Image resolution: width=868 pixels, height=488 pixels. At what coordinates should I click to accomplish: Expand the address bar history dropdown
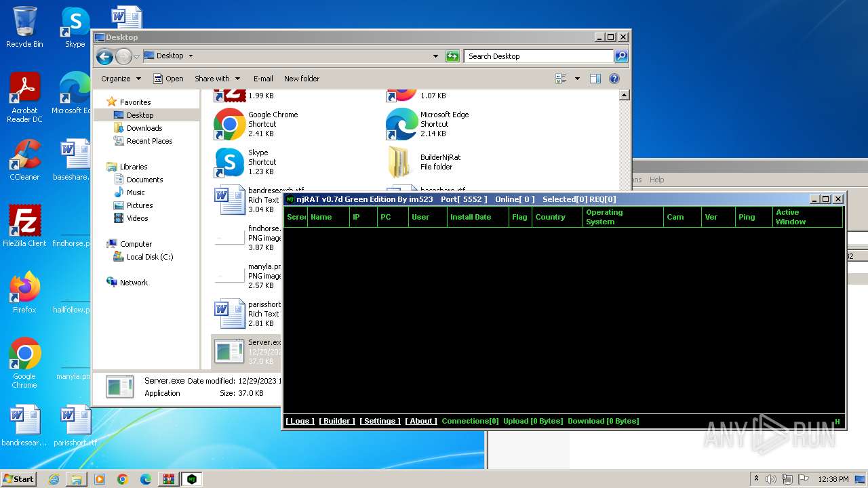pyautogui.click(x=435, y=56)
